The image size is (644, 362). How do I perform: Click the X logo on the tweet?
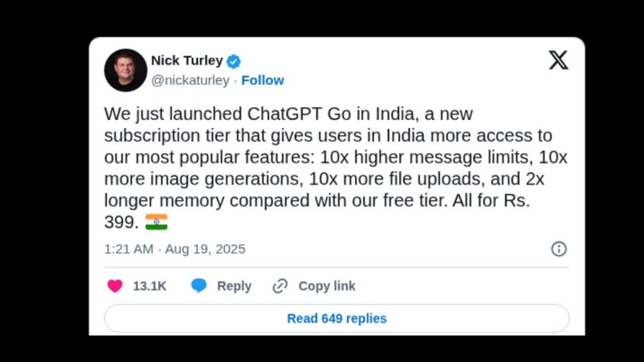click(558, 60)
